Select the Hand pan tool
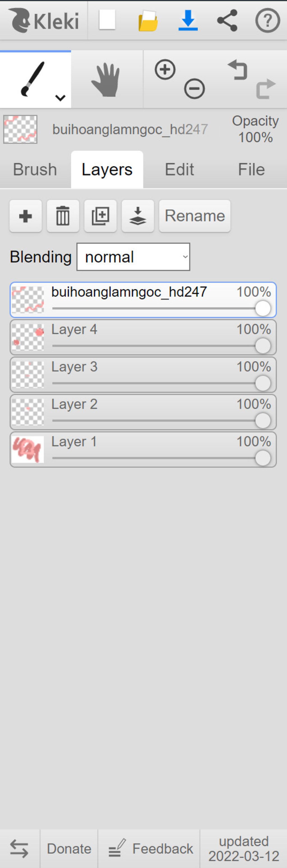The image size is (287, 868). (107, 80)
